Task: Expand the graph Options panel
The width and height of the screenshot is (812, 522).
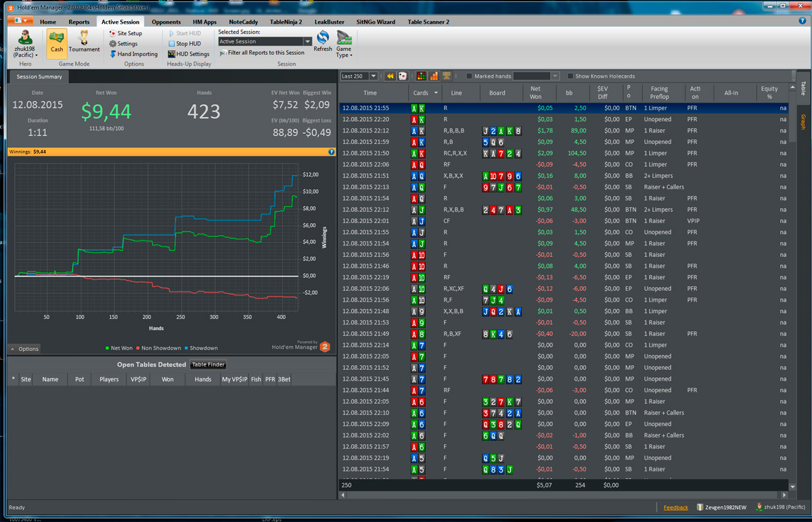Action: (24, 349)
